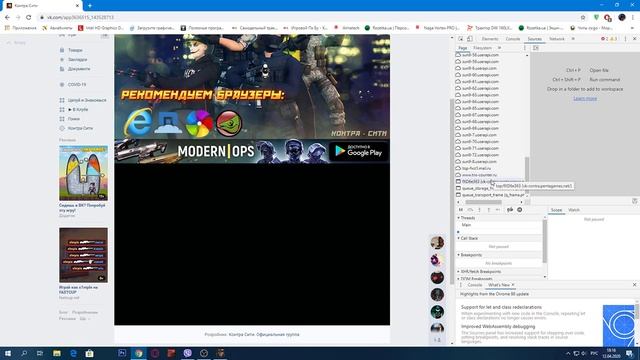Bookmark this page with the star icon

pyautogui.click(x=583, y=18)
